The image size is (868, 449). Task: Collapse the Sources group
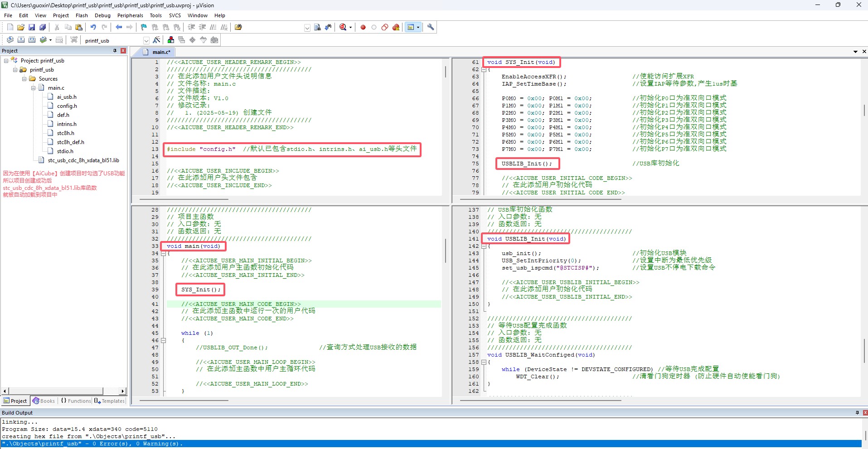(x=24, y=79)
